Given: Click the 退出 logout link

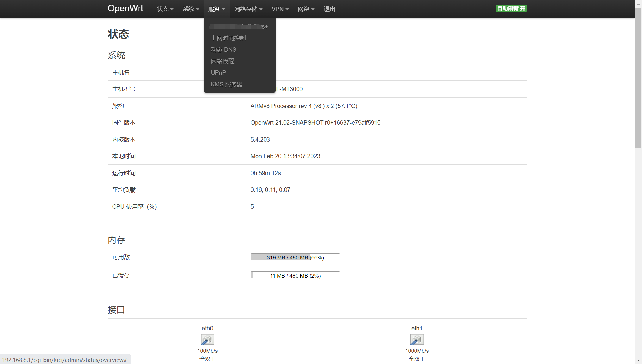Looking at the screenshot, I should pos(329,9).
